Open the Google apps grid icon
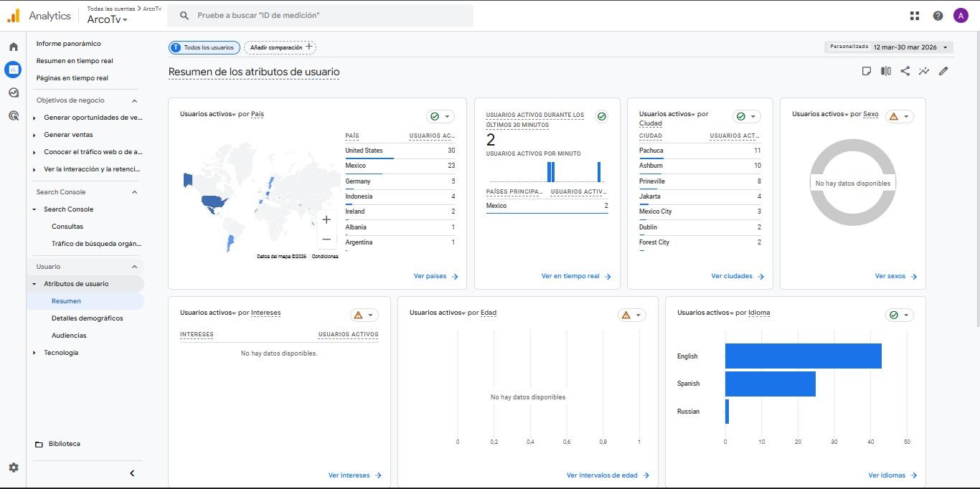 (x=915, y=15)
